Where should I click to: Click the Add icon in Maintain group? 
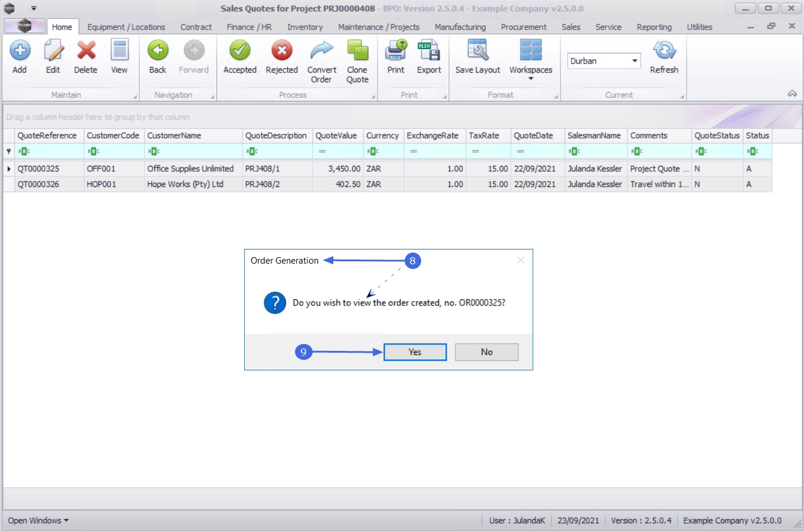click(20, 51)
